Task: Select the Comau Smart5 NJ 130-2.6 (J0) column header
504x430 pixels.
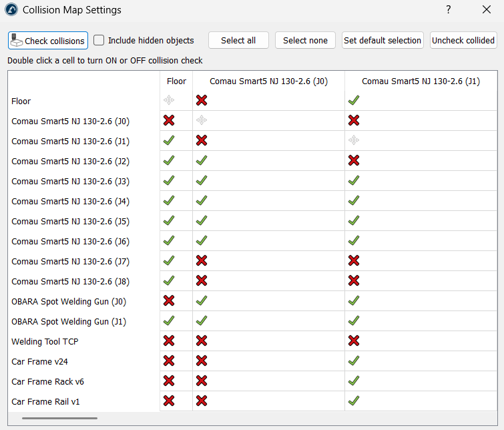Action: pos(269,81)
